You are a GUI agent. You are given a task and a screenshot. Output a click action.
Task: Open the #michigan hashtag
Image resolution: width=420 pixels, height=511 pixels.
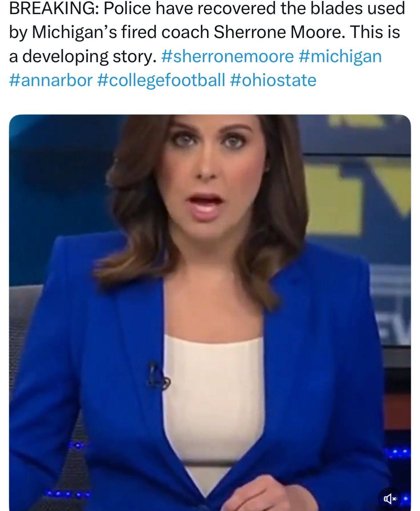click(340, 56)
